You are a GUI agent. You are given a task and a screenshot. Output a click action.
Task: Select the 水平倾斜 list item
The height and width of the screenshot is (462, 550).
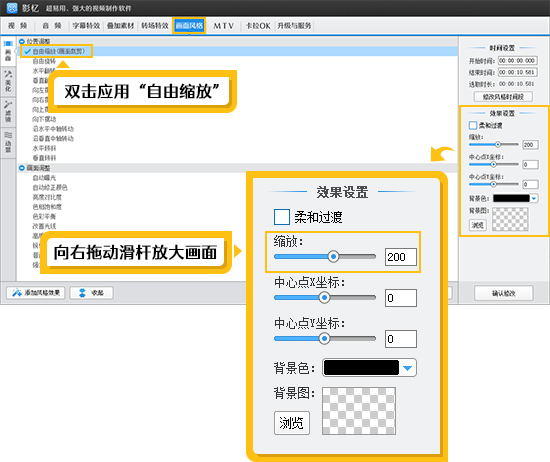tap(44, 148)
